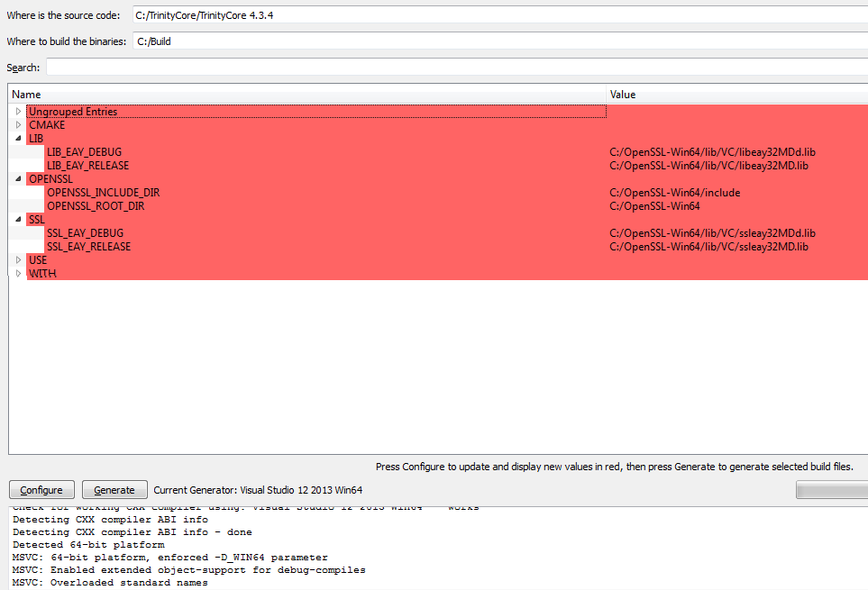Click the source code path field
Screen dimensions: 868x590
click(x=496, y=15)
